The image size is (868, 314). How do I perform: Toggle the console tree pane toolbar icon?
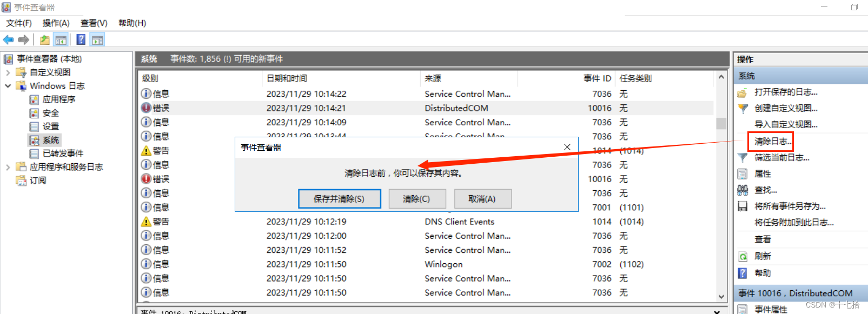coord(61,39)
